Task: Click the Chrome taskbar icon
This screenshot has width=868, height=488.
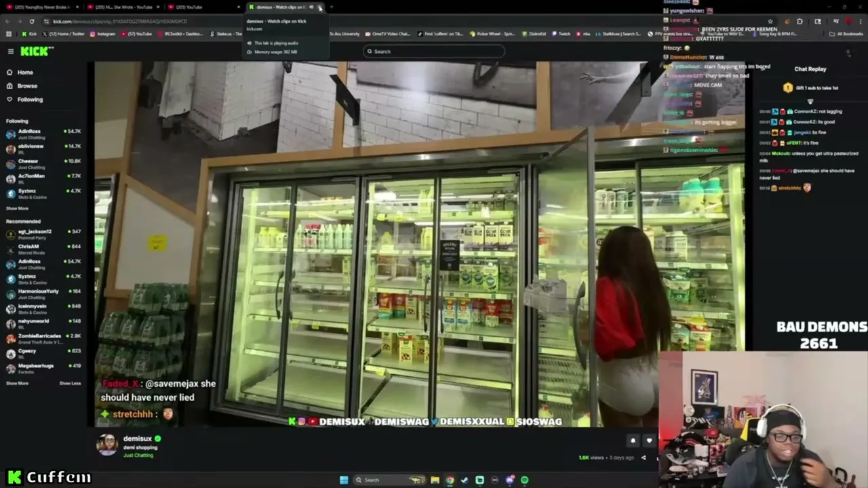Action: coord(450,480)
